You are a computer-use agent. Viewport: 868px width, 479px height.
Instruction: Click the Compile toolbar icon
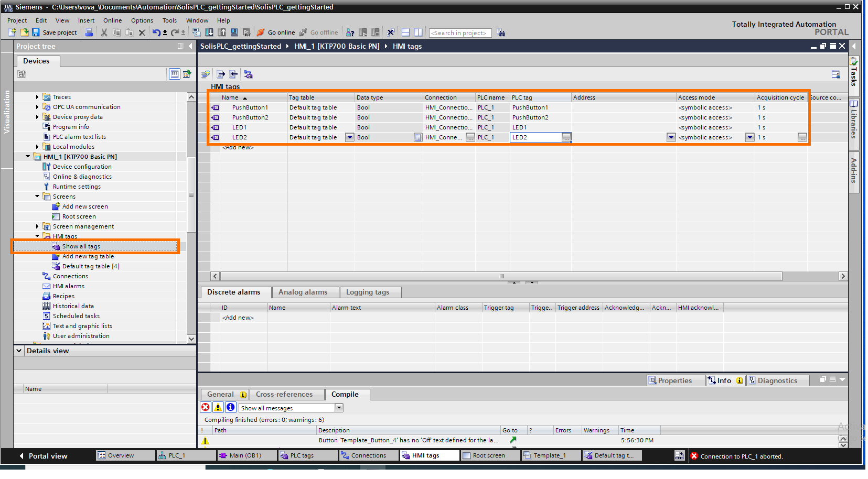coord(196,32)
